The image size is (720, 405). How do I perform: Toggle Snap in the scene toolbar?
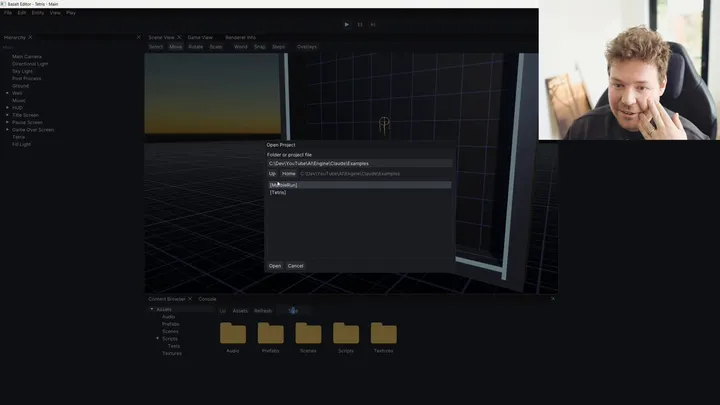coord(260,47)
